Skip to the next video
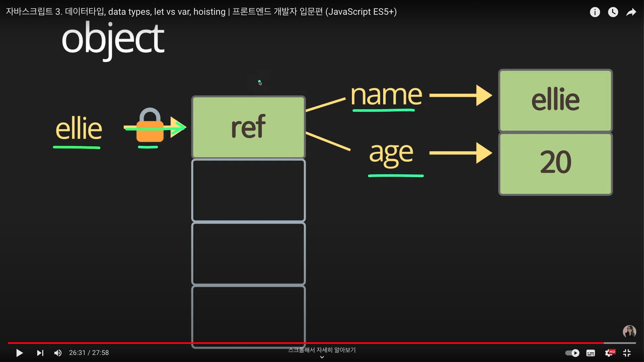The image size is (644, 362). pyautogui.click(x=40, y=353)
